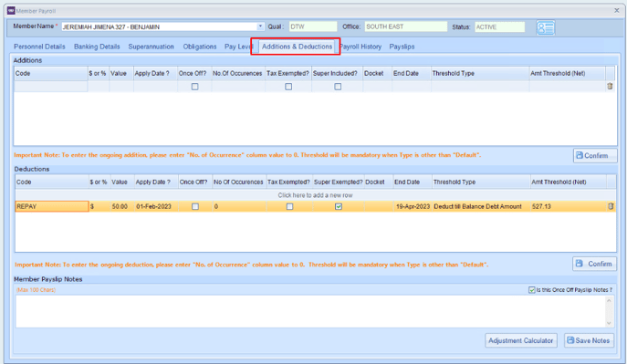627x364 pixels.
Task: Click the Office field showing SOUTH EAST
Action: coord(406,26)
